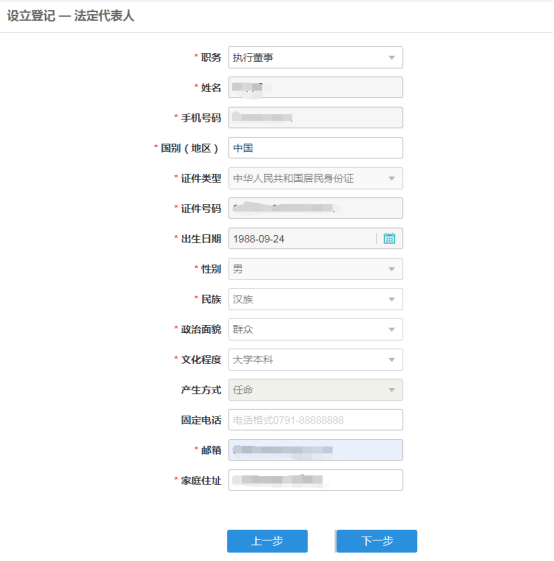Focus the 证件号码 input field
This screenshot has width=554, height=561.
coord(315,208)
